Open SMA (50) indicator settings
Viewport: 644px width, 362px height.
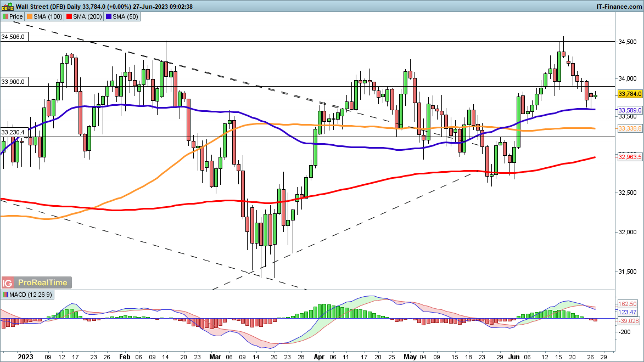[x=122, y=16]
